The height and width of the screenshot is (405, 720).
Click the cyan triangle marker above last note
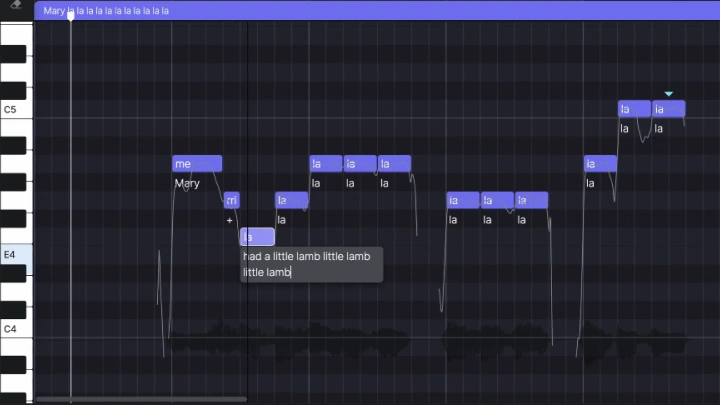669,94
